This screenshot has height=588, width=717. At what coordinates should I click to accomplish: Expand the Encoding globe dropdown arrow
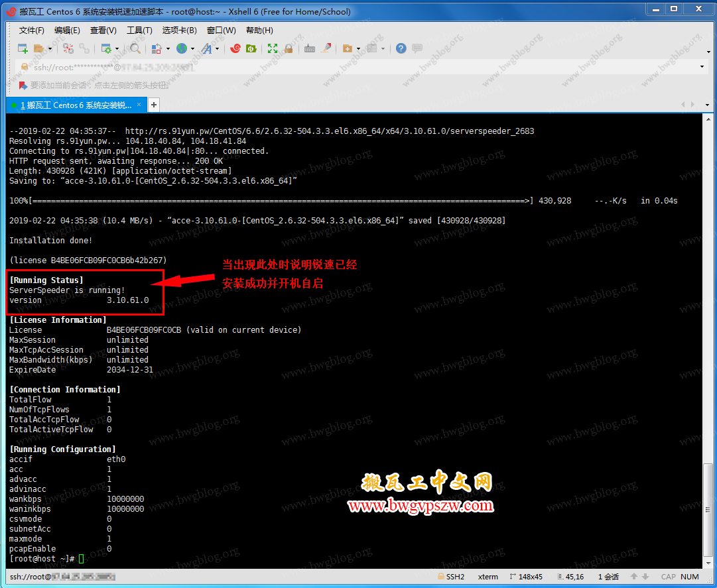point(192,49)
